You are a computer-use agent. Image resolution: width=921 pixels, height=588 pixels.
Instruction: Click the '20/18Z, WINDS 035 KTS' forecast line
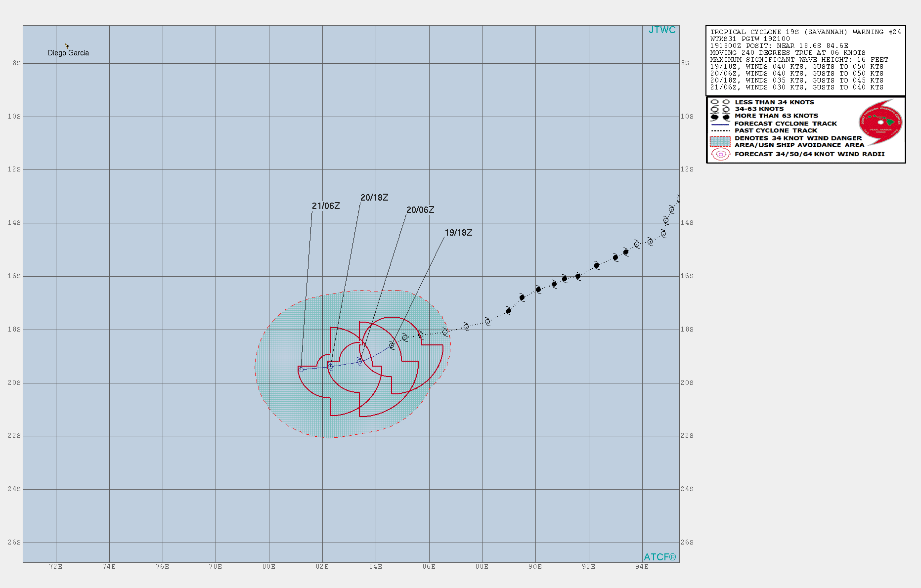pos(796,81)
